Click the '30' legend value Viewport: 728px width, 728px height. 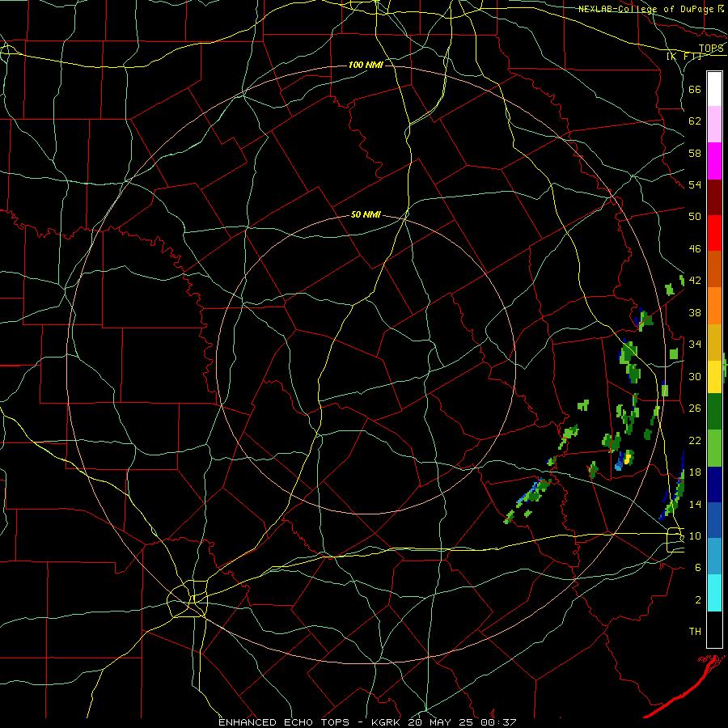click(695, 376)
